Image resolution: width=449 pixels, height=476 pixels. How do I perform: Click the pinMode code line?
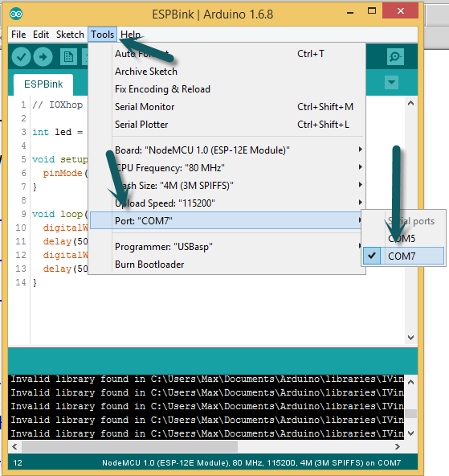click(x=65, y=173)
